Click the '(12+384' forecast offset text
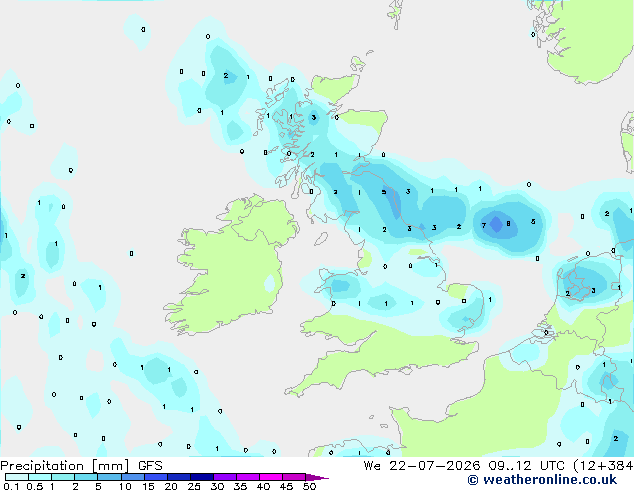Viewport: 634px width, 490px height. (x=603, y=466)
